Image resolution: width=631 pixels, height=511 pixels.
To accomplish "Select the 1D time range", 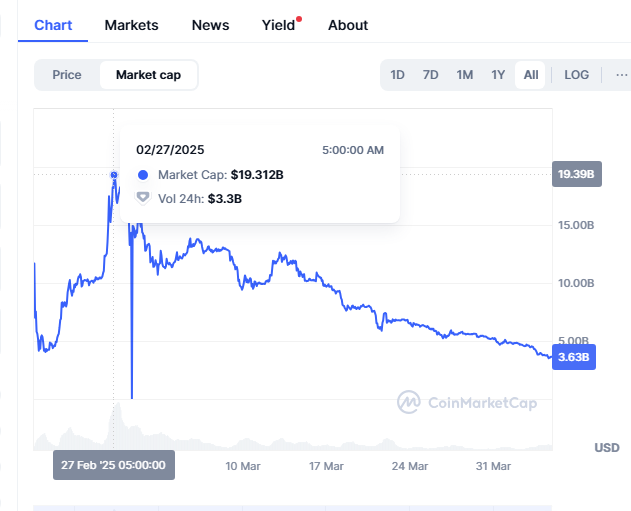I will point(398,75).
